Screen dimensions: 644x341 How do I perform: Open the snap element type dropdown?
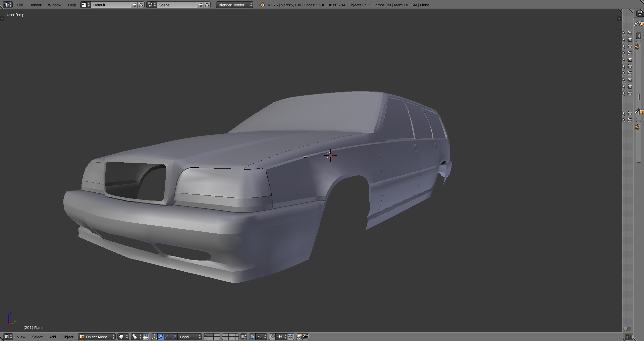[281, 337]
